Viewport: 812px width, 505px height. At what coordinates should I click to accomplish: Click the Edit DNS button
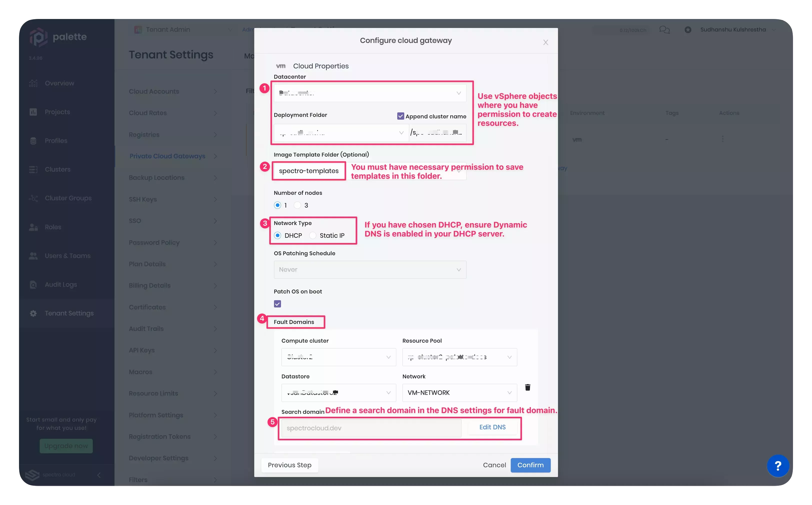click(x=492, y=428)
